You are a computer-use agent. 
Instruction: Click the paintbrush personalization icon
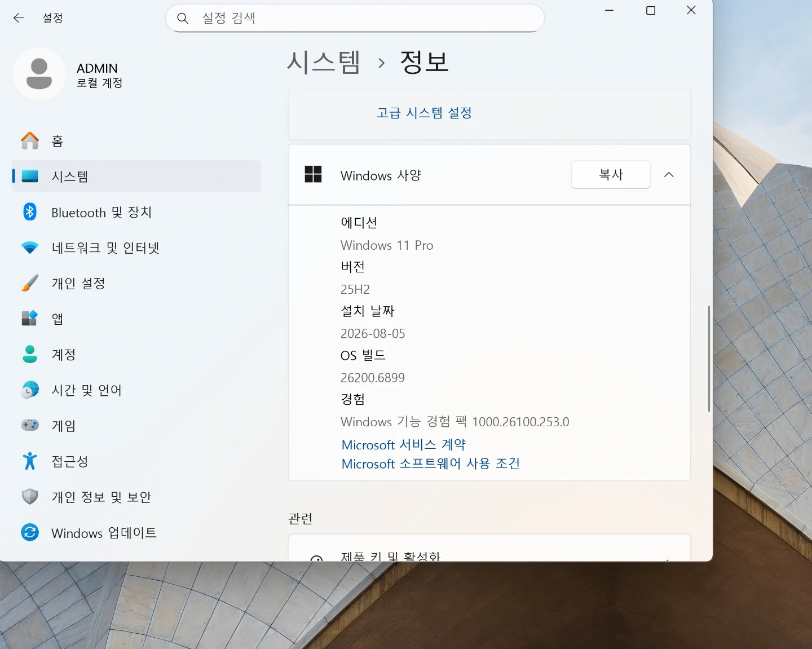coord(30,283)
